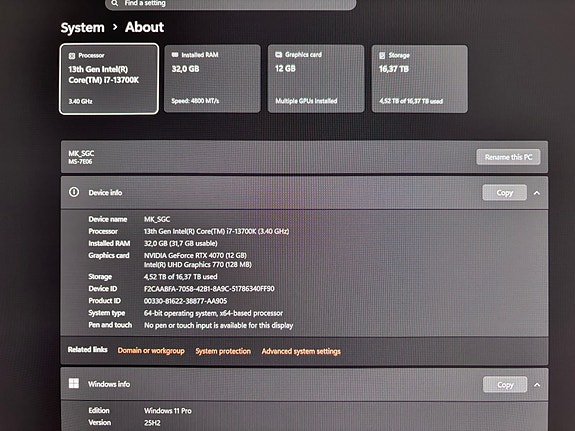The image size is (575, 431).
Task: Select Device ID value F2CAABFA-7058-4281-8A9C-51786340FF90
Action: click(209, 289)
